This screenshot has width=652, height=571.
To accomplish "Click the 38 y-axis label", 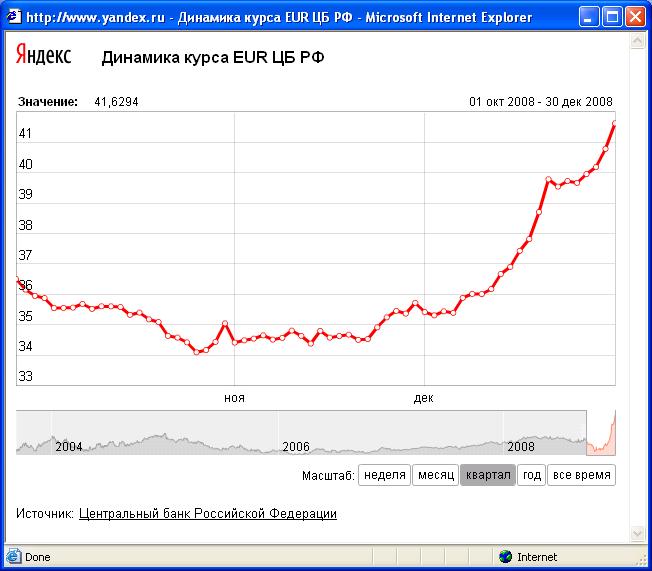I will (25, 225).
